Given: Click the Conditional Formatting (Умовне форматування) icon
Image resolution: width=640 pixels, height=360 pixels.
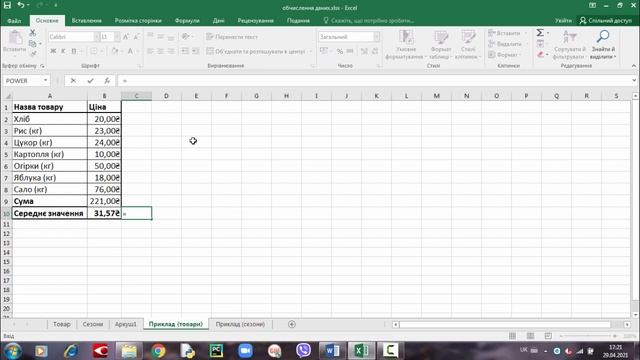Looking at the screenshot, I should [x=406, y=38].
